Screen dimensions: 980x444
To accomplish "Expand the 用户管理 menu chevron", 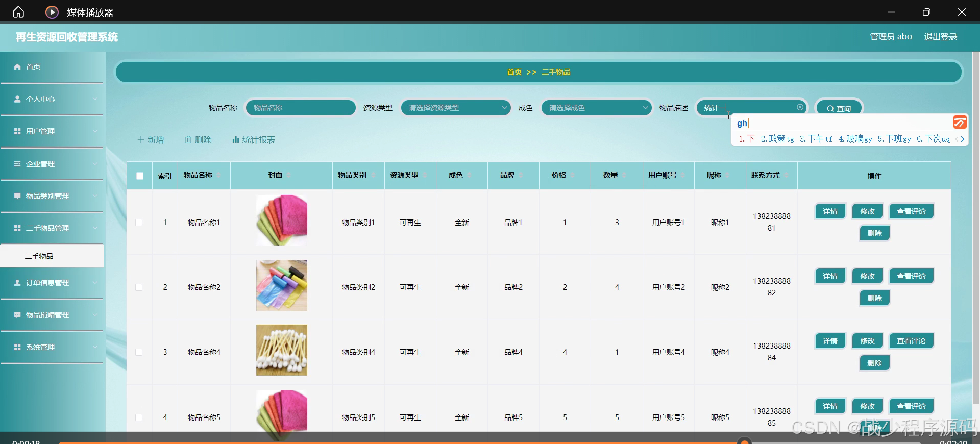I will point(95,131).
